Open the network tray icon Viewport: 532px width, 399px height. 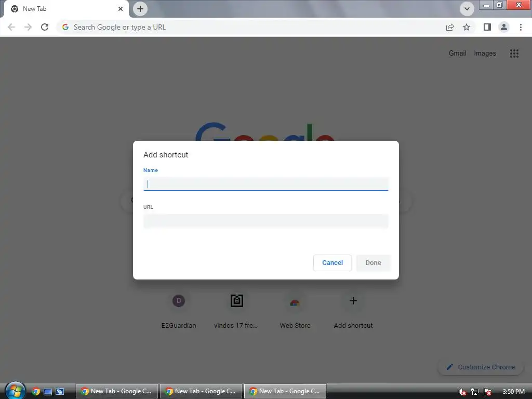(475, 392)
